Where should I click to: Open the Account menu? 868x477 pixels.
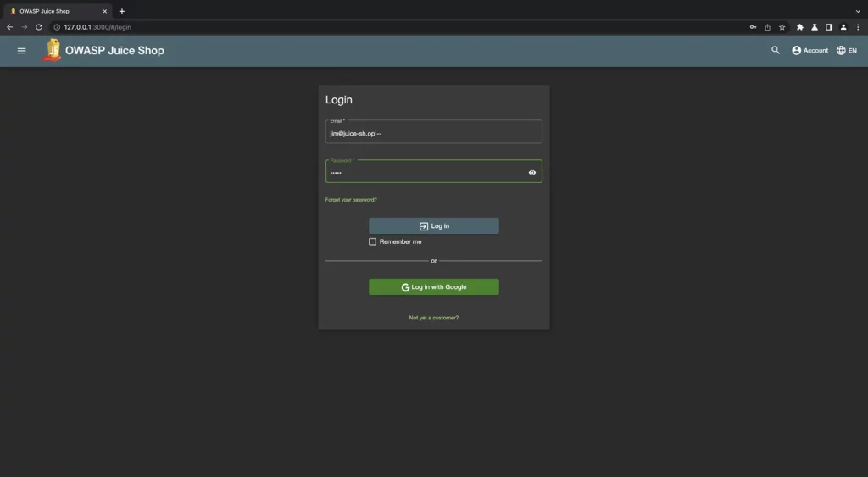pyautogui.click(x=810, y=50)
